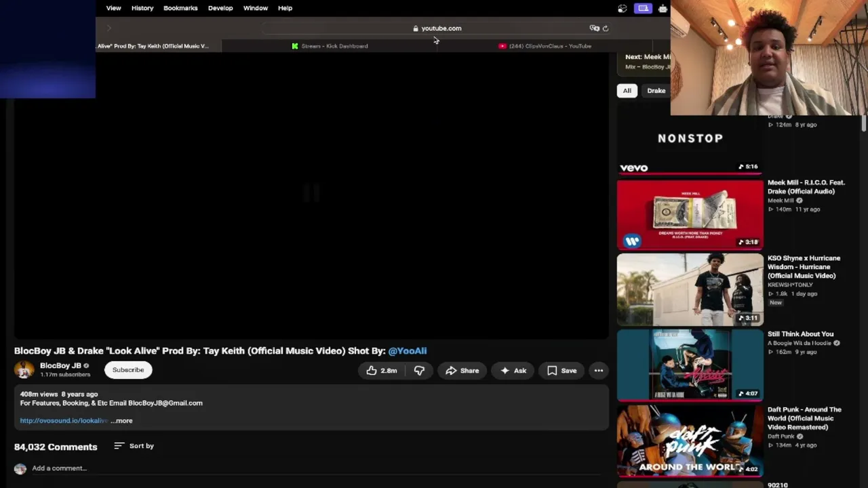Open the View menu
Viewport: 868px width, 488px height.
coord(113,8)
